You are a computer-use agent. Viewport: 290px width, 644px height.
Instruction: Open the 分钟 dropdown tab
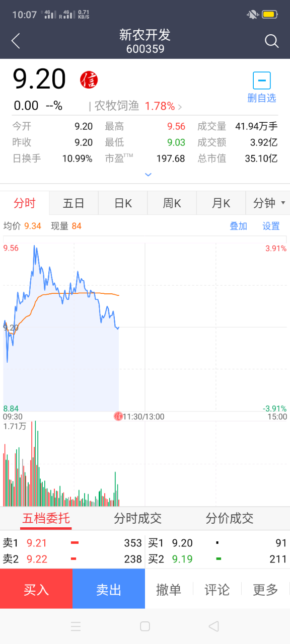click(268, 203)
